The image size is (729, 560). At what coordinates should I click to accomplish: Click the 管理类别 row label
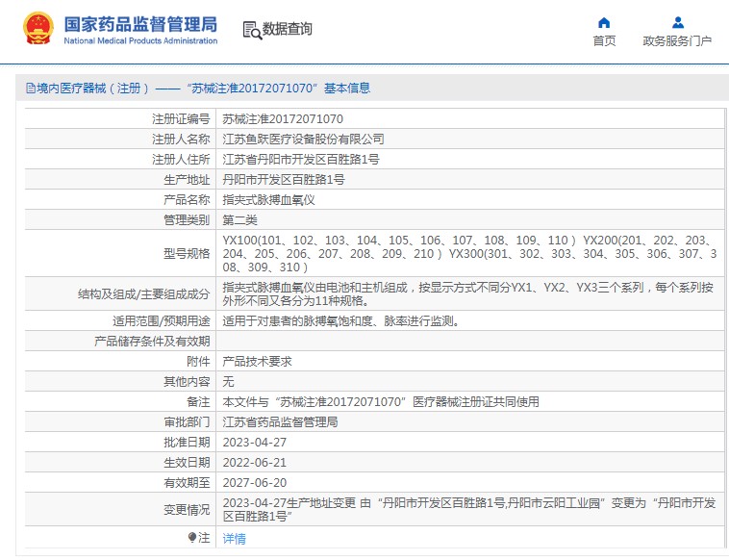click(x=187, y=220)
